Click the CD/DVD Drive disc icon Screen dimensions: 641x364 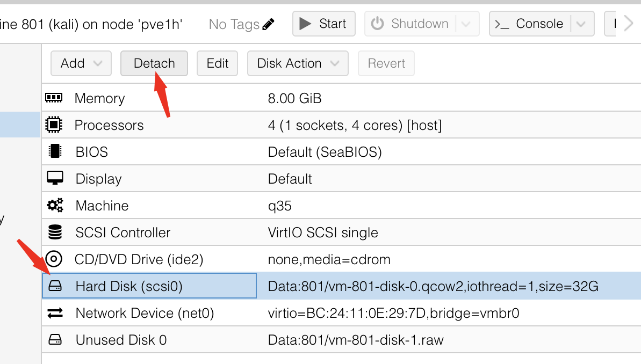click(x=54, y=259)
